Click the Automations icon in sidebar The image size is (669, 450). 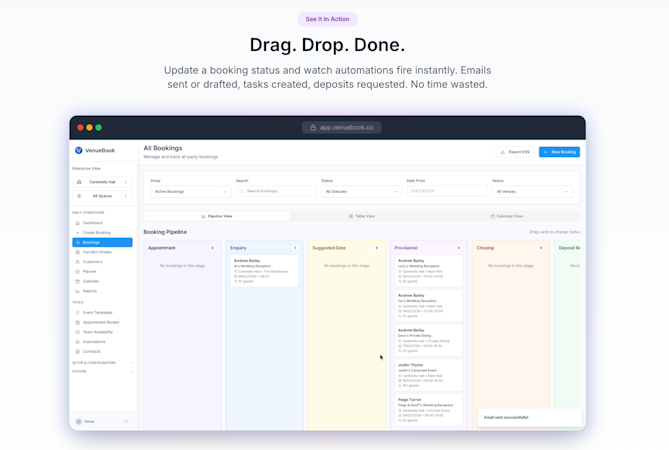(x=77, y=342)
